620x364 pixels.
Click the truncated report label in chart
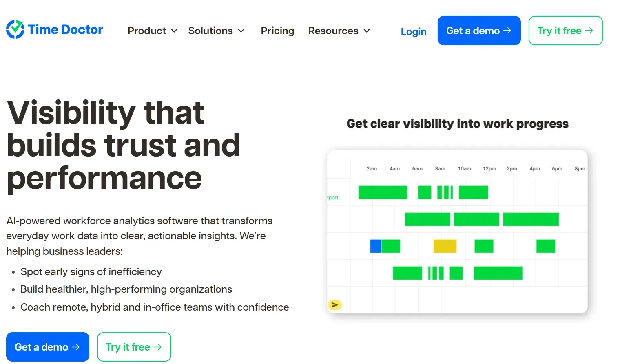click(x=334, y=198)
